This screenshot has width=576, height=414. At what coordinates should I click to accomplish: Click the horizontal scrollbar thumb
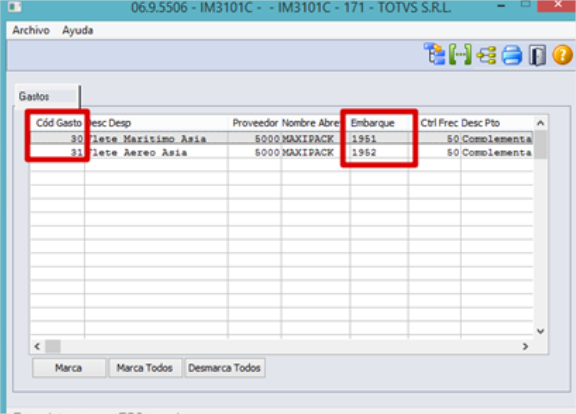53,346
